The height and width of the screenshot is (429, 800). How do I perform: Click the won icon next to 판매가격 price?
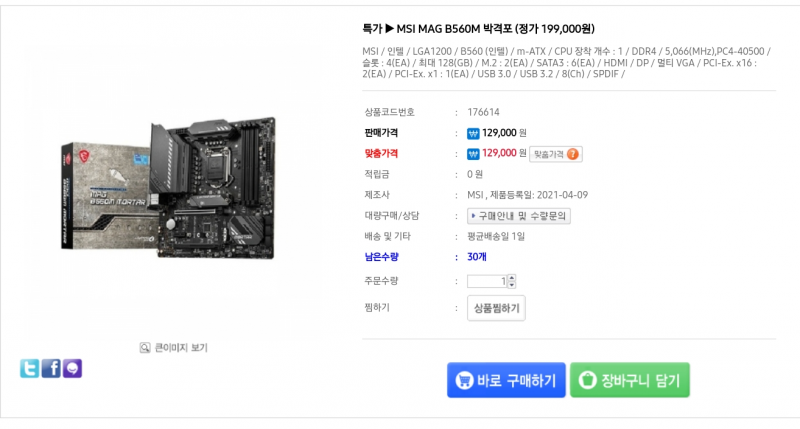pos(473,134)
